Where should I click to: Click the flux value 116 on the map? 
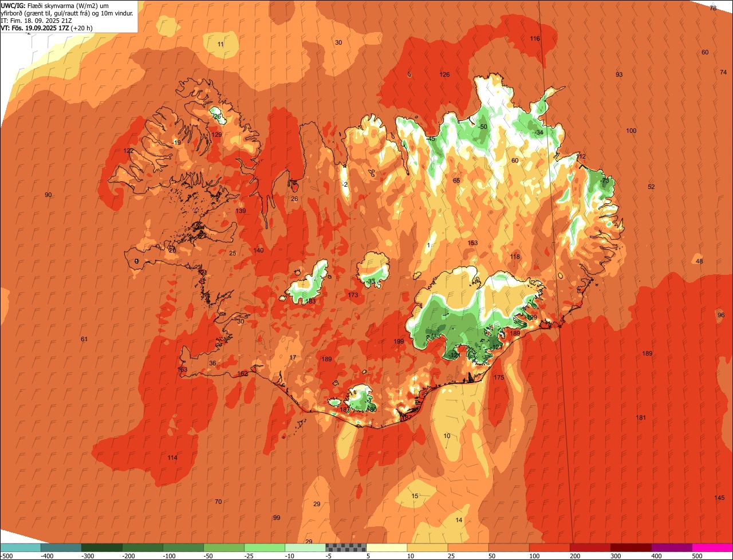(535, 39)
